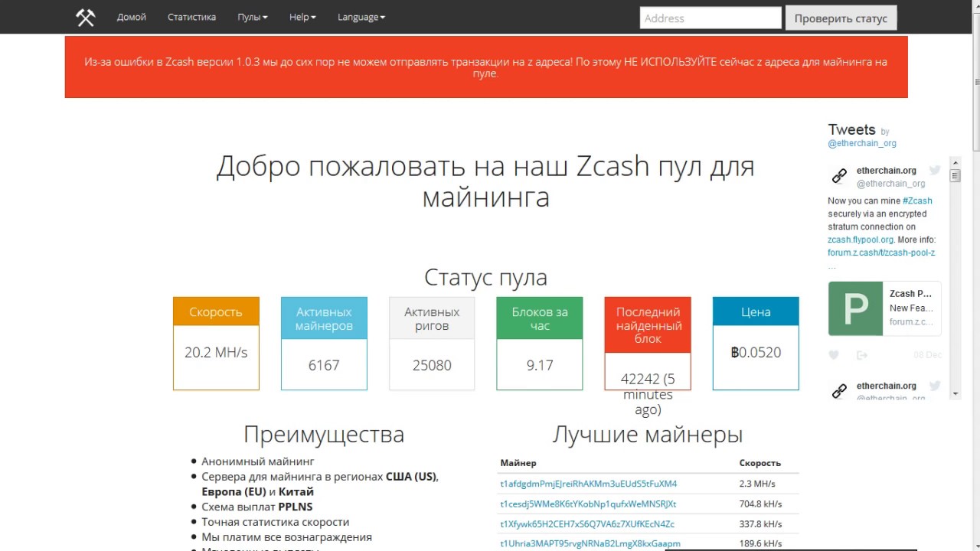Open zcash.flypool.org link in tweet

[x=861, y=240]
